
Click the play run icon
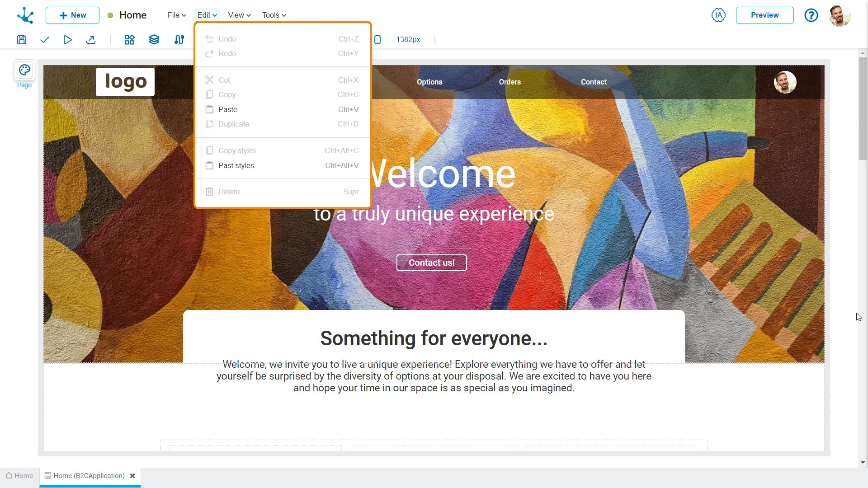click(67, 40)
